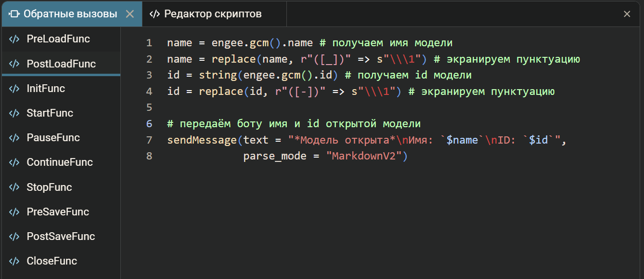
Task: Close the Обратные вызовы tab
Action: 129,14
